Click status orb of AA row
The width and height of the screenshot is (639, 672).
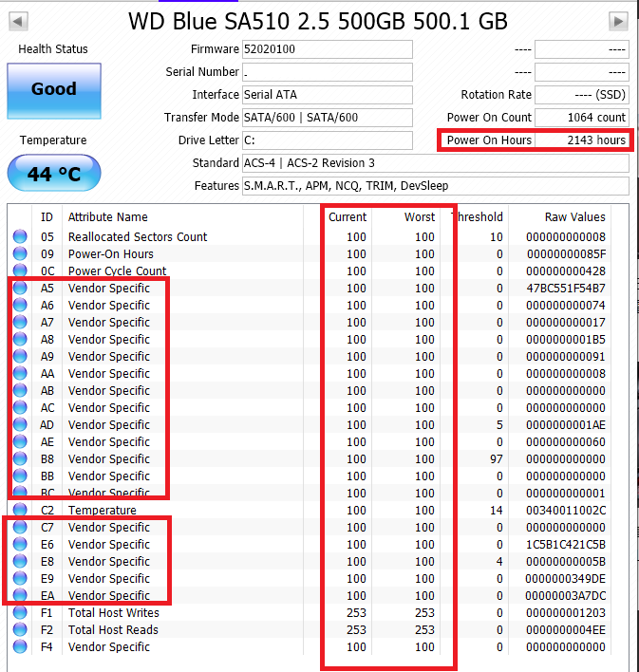(x=20, y=373)
